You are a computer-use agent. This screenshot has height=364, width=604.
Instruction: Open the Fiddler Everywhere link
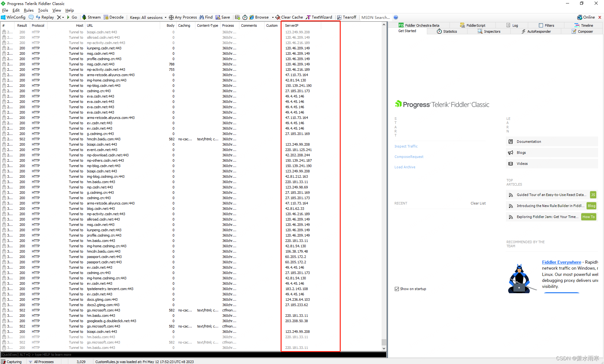point(561,262)
